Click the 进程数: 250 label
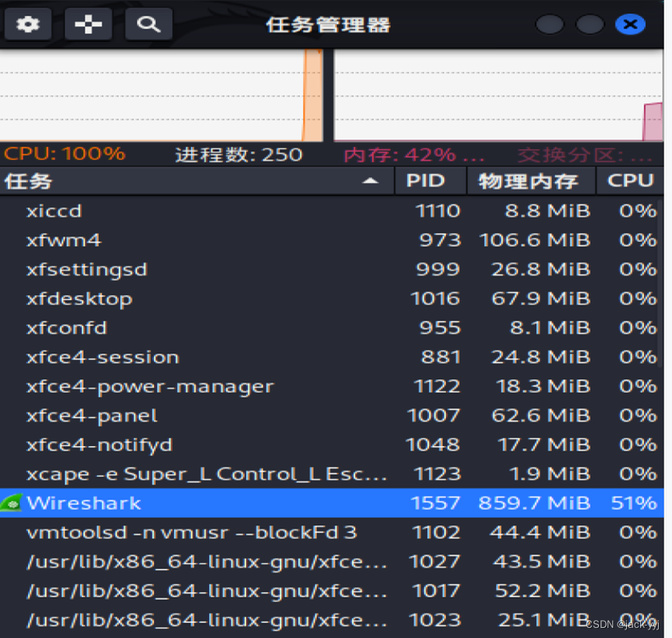 point(239,155)
